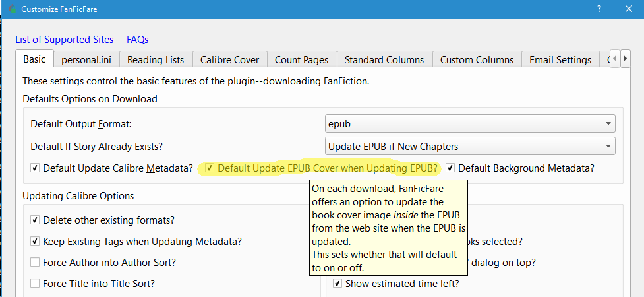644x297 pixels.
Task: Open the FAQs link
Action: tap(137, 40)
